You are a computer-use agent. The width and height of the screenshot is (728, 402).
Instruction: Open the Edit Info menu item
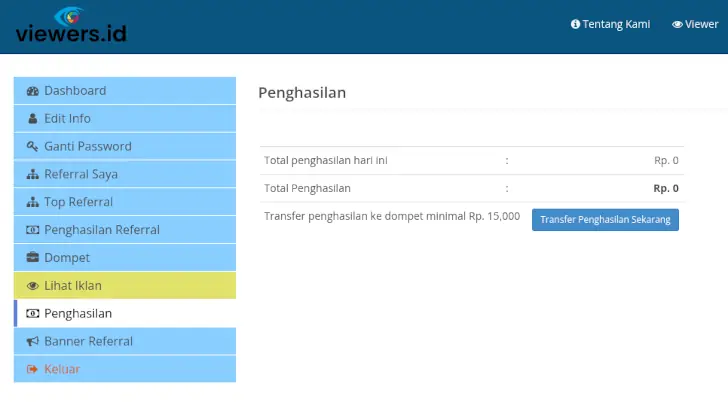tap(125, 118)
